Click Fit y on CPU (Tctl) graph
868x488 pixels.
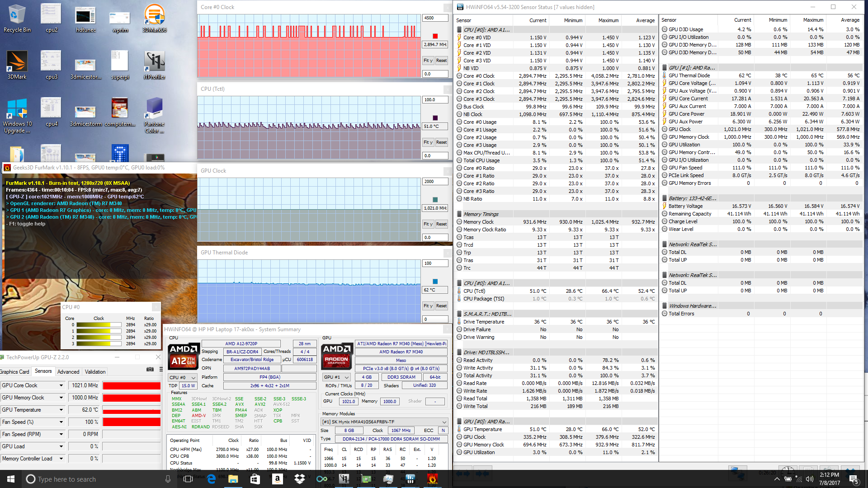(x=428, y=142)
